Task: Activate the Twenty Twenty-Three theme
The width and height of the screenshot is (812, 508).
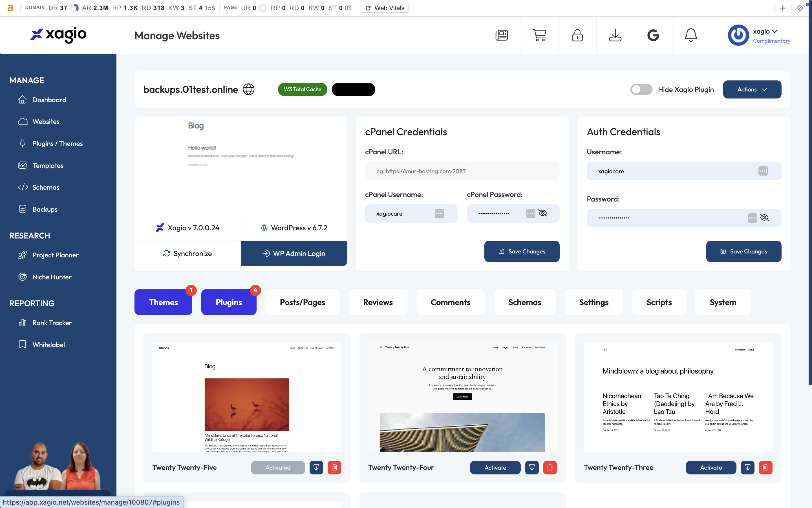Action: click(711, 467)
